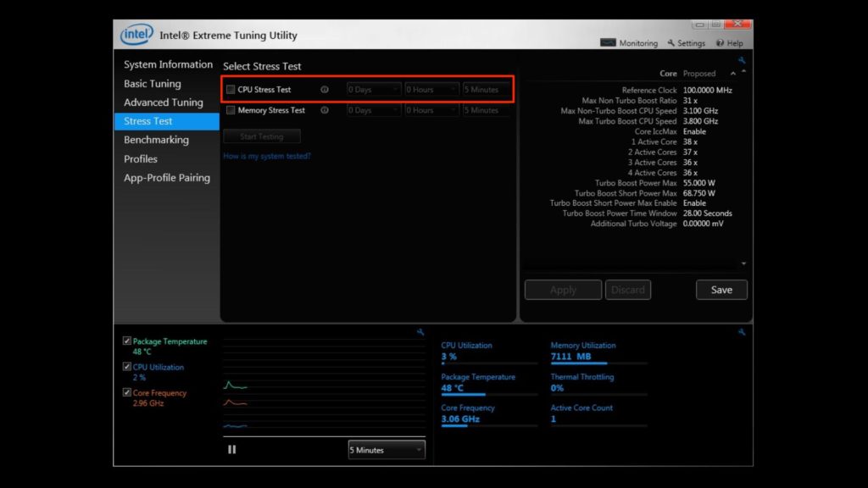Screen dimensions: 868x488
Task: Open the Help menu
Action: 730,42
